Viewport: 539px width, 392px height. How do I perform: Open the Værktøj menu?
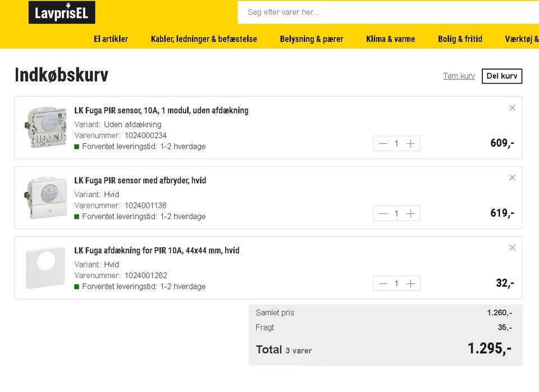[x=522, y=39]
